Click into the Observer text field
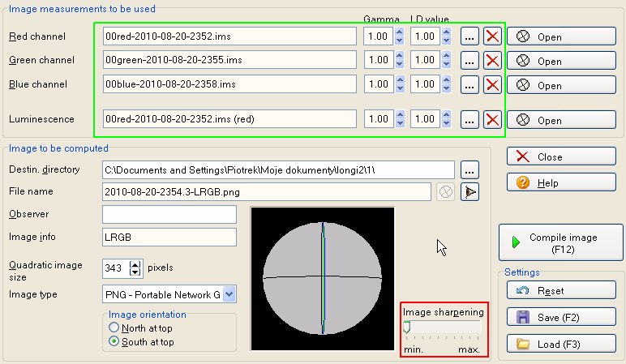 [x=169, y=214]
